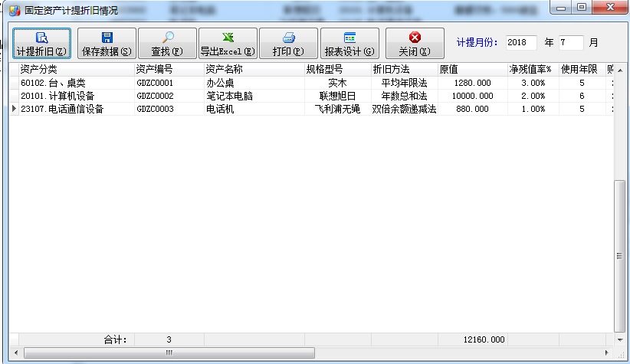Viewport: 630px width, 364px height.
Task: Minimize the 固定资产计提折旧情况 window
Action: [x=561, y=8]
